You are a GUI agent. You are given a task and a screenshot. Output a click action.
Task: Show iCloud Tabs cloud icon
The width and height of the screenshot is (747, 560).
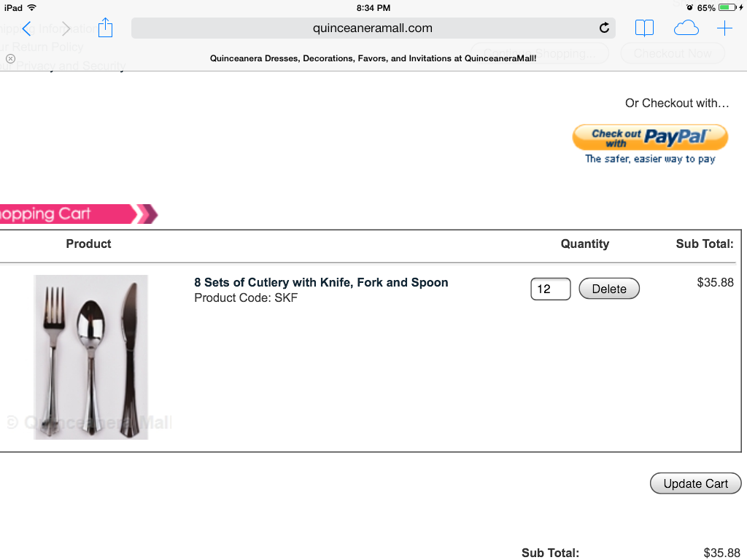point(686,28)
